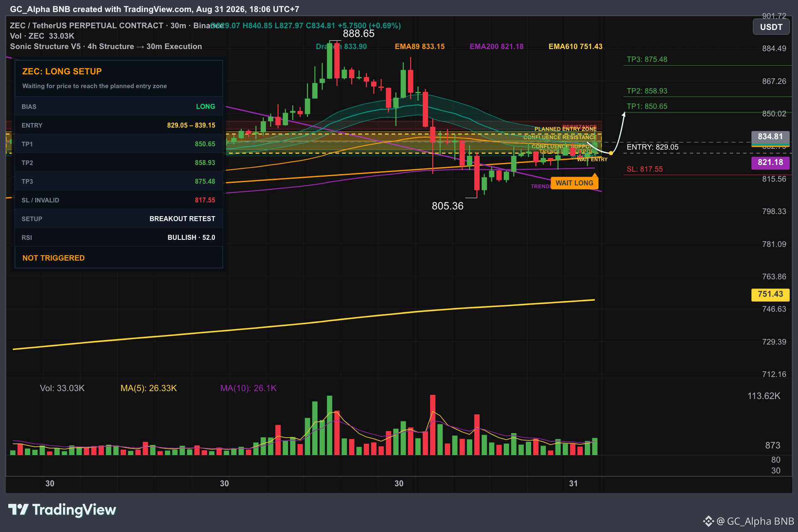Click the @ GC_Alpha BNB watermark handle

(x=755, y=521)
